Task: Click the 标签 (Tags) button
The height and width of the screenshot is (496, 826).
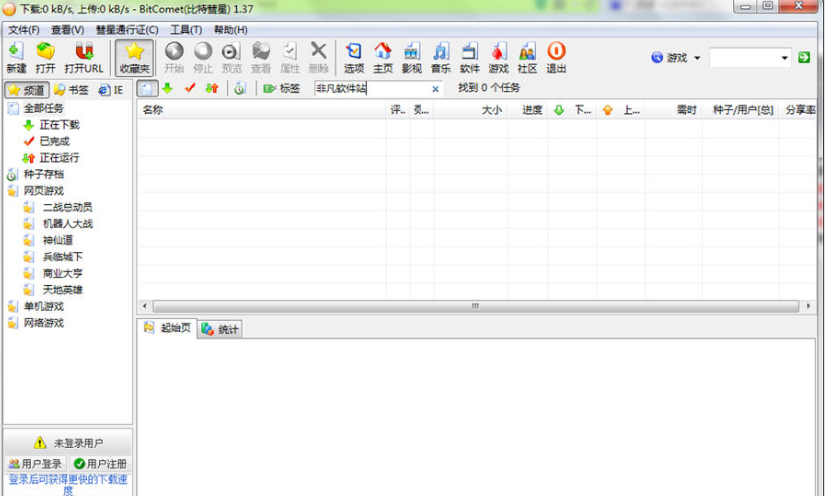Action: tap(282, 88)
